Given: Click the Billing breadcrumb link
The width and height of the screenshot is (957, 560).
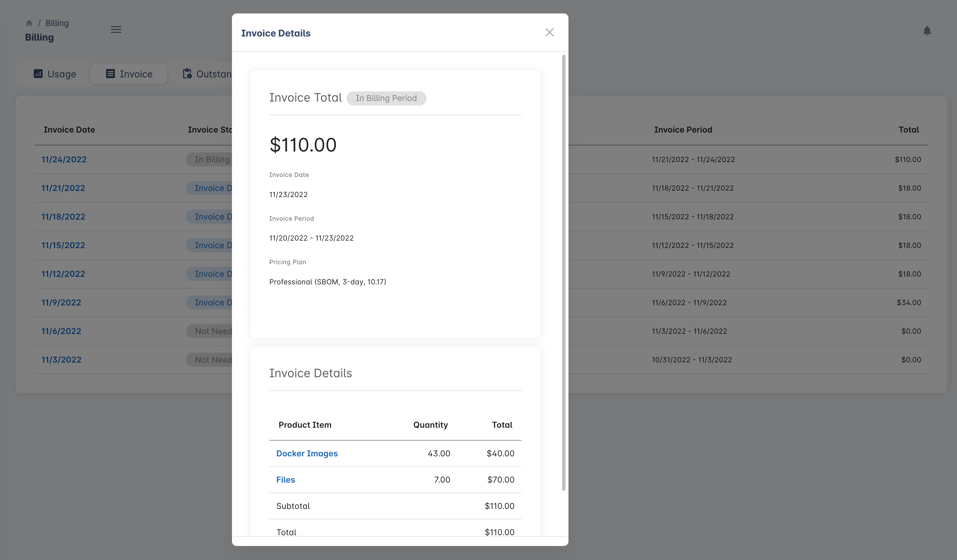Looking at the screenshot, I should (x=57, y=23).
